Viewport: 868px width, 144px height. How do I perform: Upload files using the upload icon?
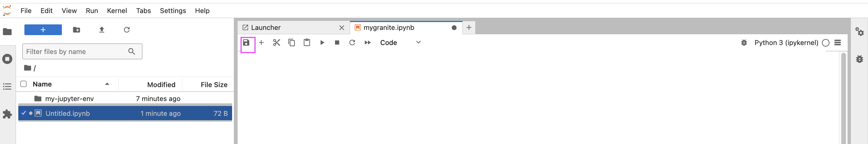(x=102, y=30)
